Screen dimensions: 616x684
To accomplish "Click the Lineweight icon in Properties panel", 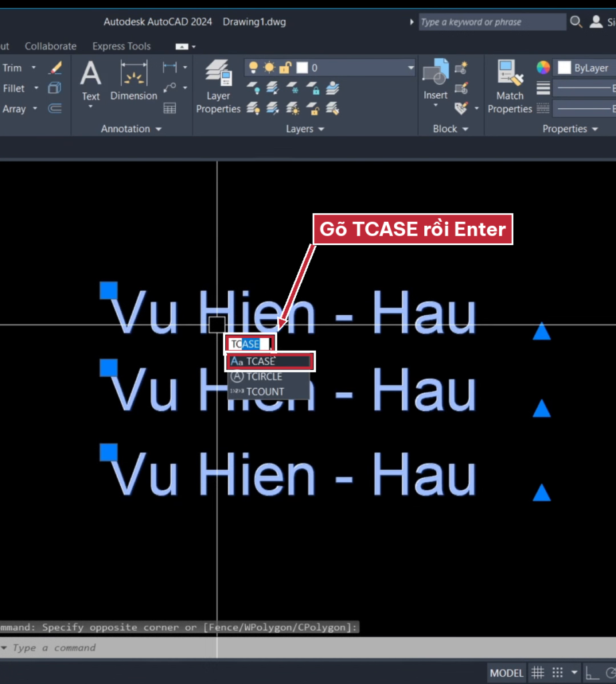I will point(543,88).
